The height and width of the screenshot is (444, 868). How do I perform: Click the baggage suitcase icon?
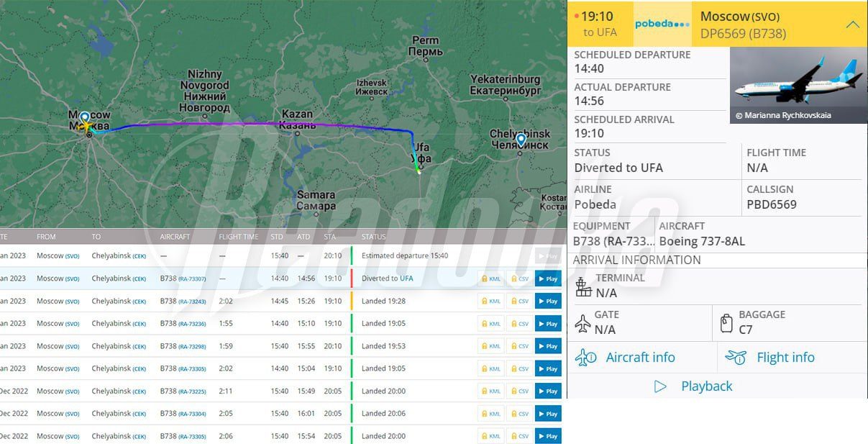[x=727, y=324]
